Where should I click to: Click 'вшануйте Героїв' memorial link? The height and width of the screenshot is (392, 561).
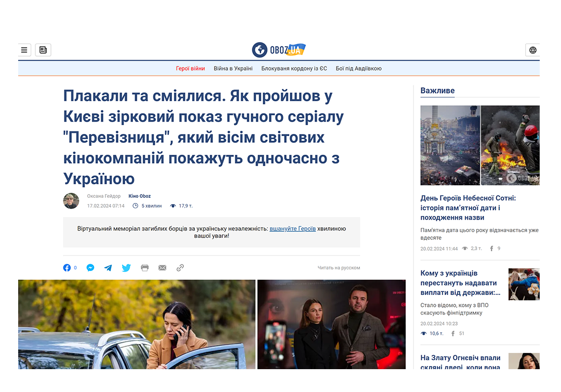click(x=292, y=228)
